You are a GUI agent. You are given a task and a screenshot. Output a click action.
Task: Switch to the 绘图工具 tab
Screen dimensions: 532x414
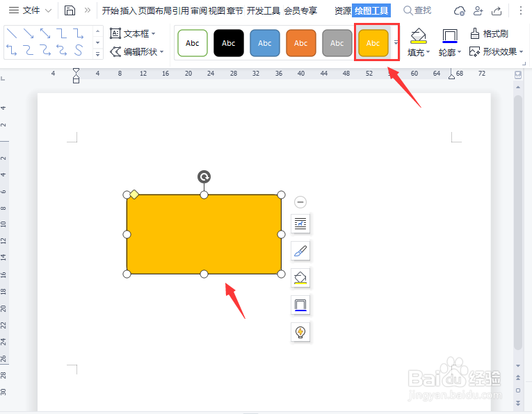[x=371, y=11]
